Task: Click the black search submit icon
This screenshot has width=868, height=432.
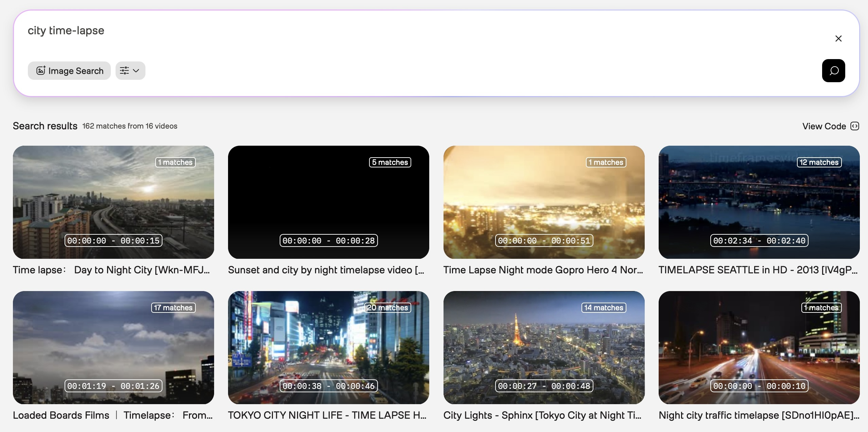Action: (x=833, y=71)
